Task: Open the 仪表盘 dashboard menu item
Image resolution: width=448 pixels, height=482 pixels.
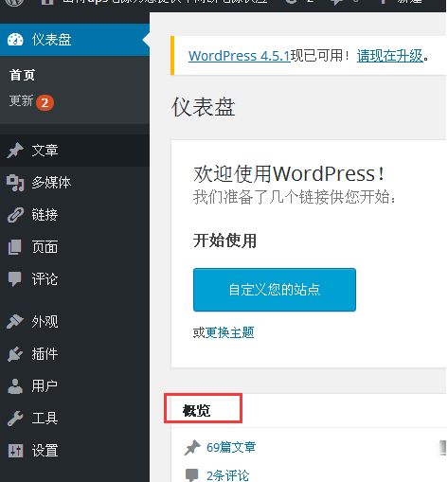Action: 75,40
